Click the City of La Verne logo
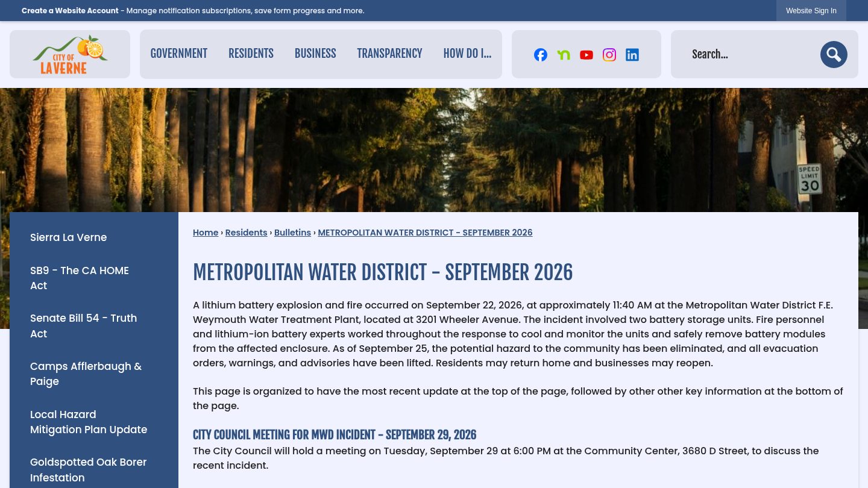This screenshot has height=488, width=868. point(70,54)
